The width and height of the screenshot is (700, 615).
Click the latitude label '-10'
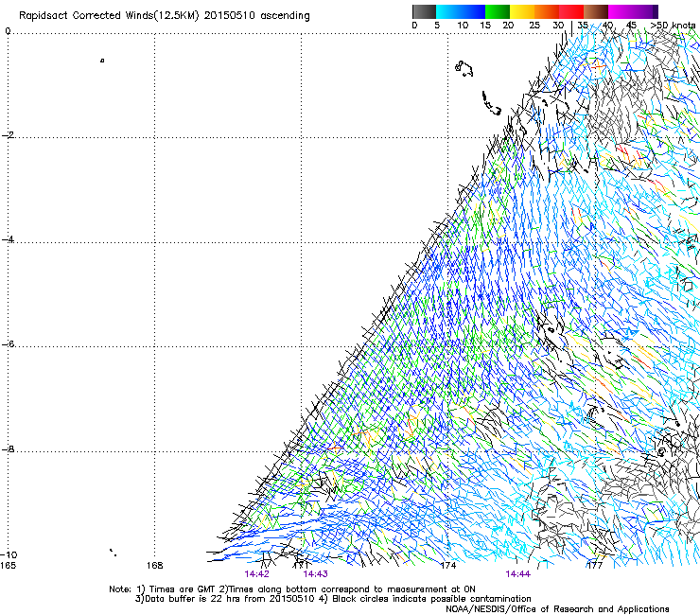(x=9, y=554)
